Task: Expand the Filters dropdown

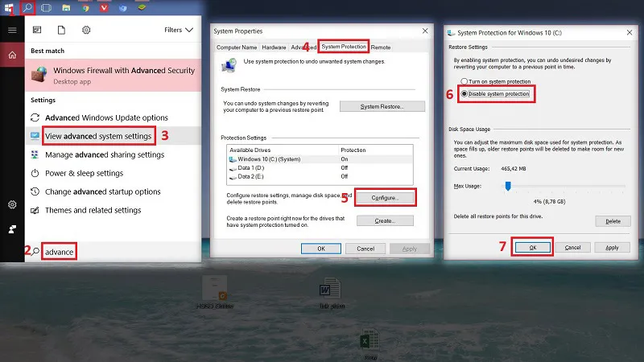Action: point(179,30)
